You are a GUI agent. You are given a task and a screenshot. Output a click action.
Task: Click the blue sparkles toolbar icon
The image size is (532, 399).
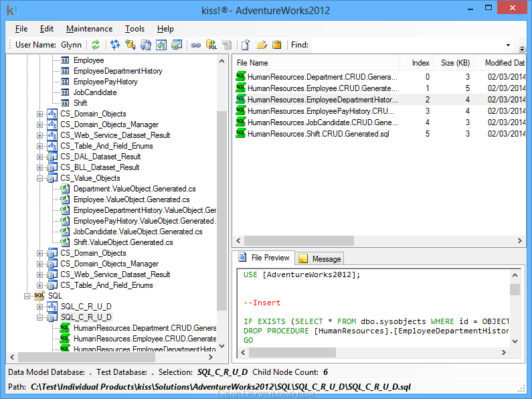[x=115, y=45]
